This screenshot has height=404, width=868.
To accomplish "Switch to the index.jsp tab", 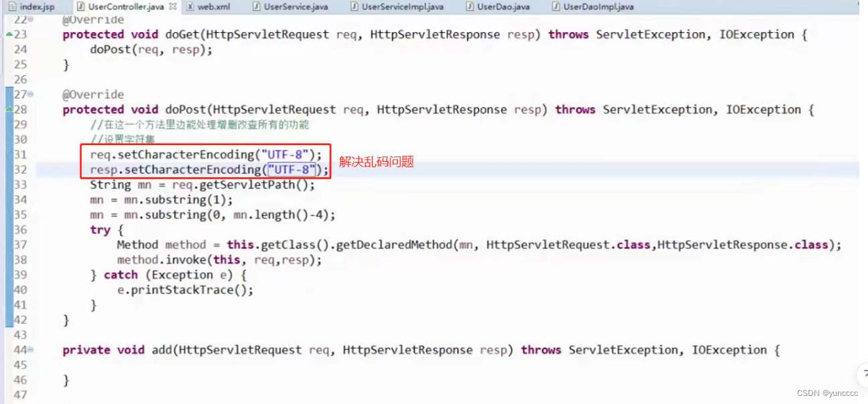I will click(31, 7).
